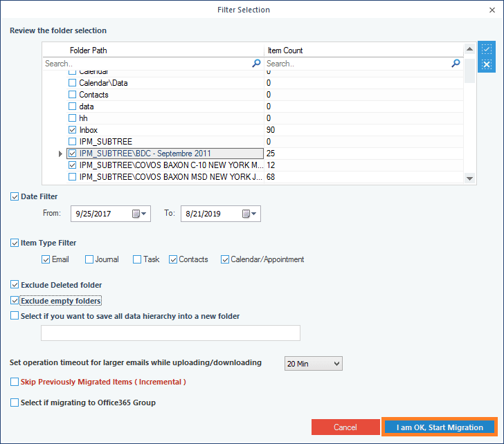This screenshot has width=504, height=444.
Task: Click the Cancel button
Action: pyautogui.click(x=345, y=427)
